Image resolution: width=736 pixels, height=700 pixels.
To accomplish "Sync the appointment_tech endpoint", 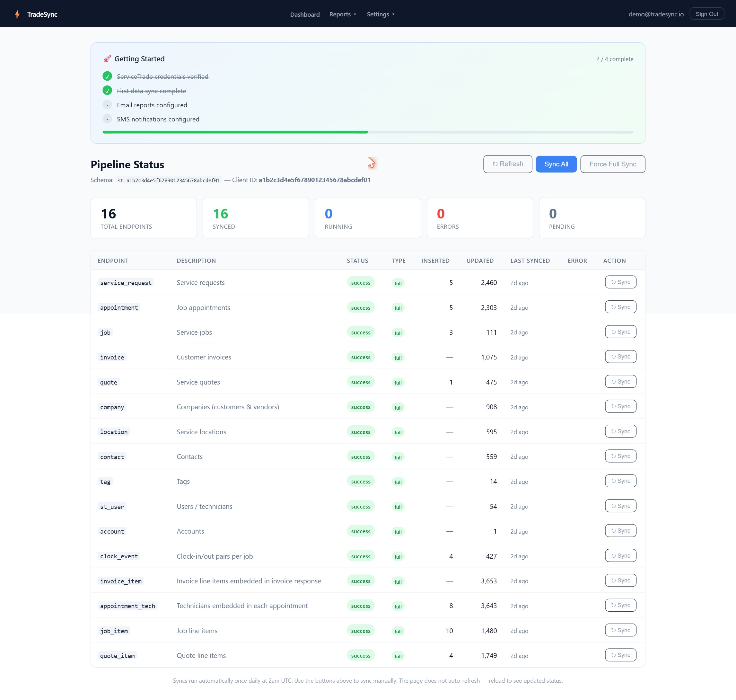I will [x=620, y=605].
